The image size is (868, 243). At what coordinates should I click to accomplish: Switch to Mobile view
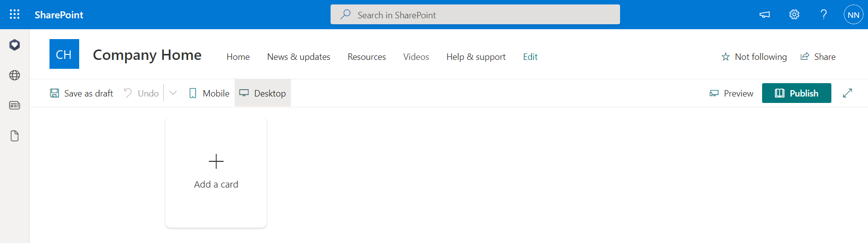pyautogui.click(x=209, y=93)
